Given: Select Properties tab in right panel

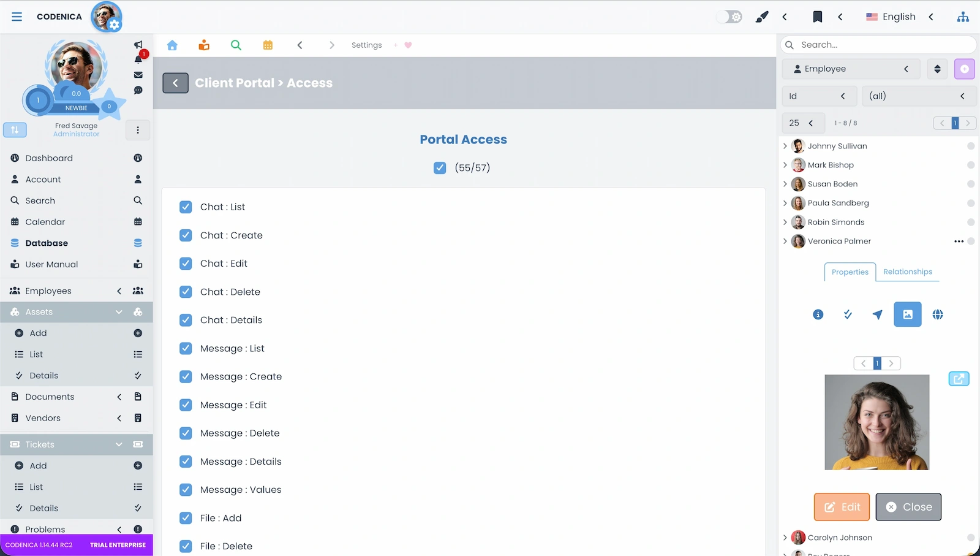Looking at the screenshot, I should [x=850, y=272].
